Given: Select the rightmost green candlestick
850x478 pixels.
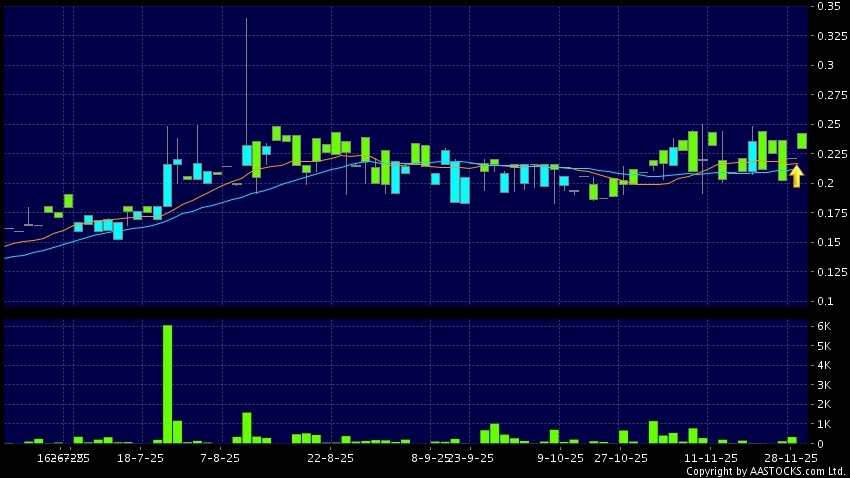Looking at the screenshot, I should pos(802,141).
